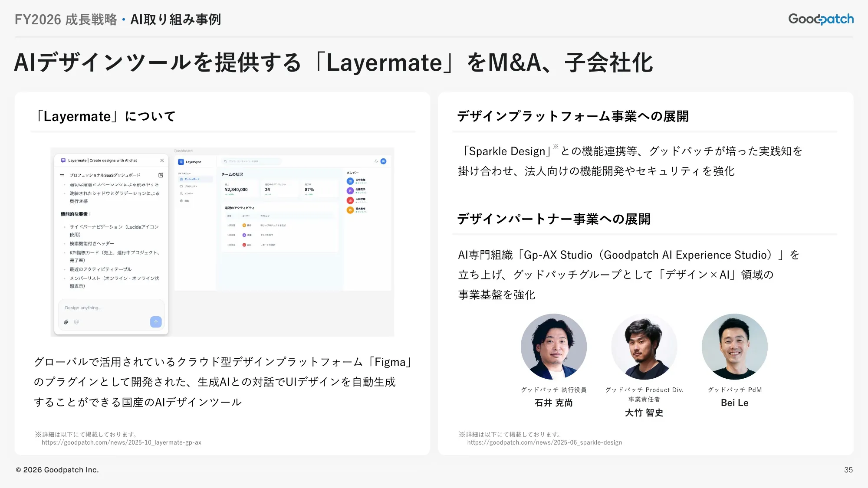The width and height of the screenshot is (868, 488).
Task: Click the name Bei Le
Action: [x=735, y=403]
